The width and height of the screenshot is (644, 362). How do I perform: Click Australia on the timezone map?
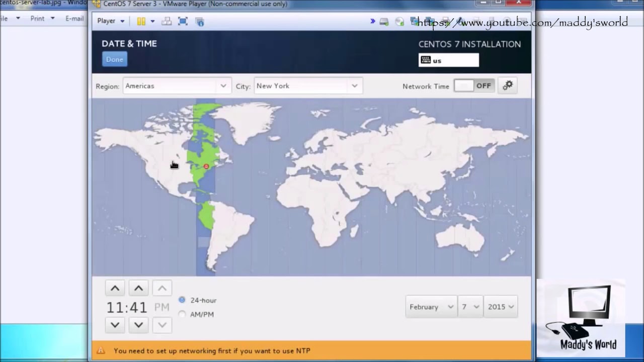pyautogui.click(x=460, y=237)
